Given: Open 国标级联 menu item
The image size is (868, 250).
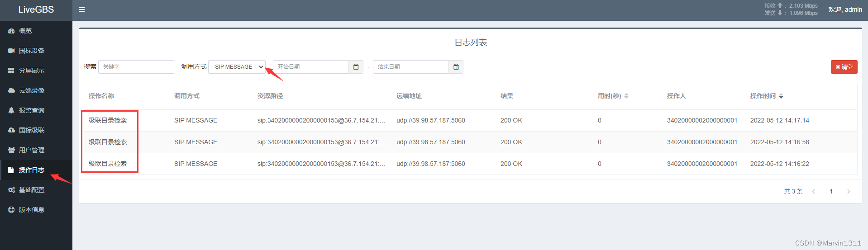Looking at the screenshot, I should (36, 130).
